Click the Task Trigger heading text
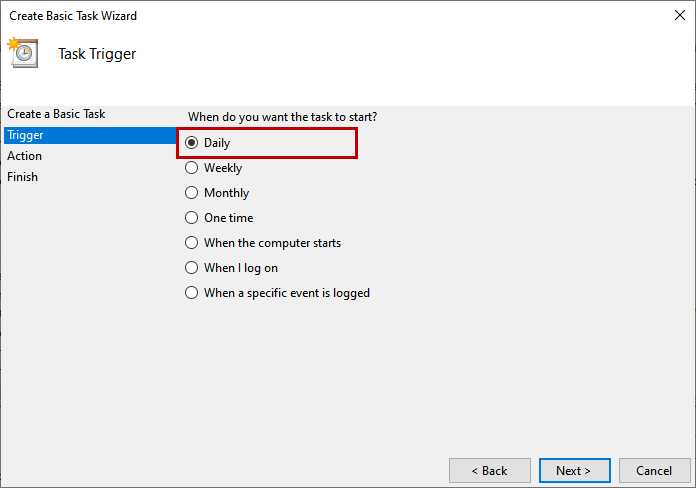The width and height of the screenshot is (696, 488). click(97, 54)
